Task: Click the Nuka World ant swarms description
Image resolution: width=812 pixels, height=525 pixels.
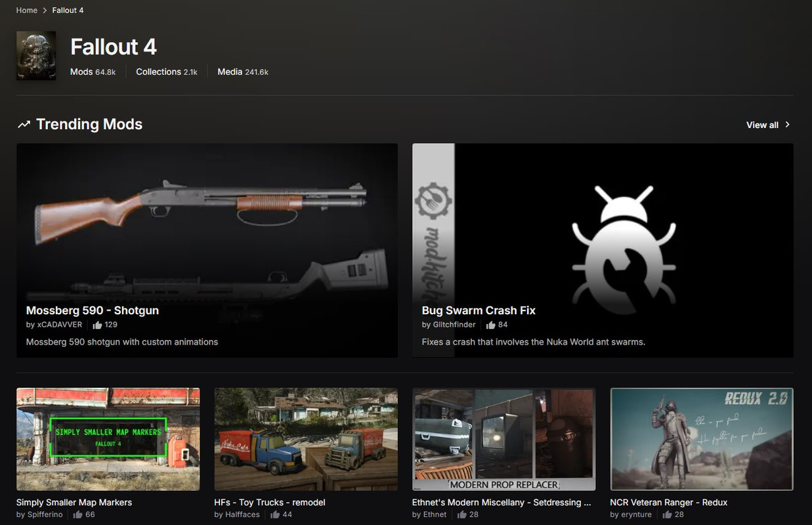Action: tap(533, 342)
